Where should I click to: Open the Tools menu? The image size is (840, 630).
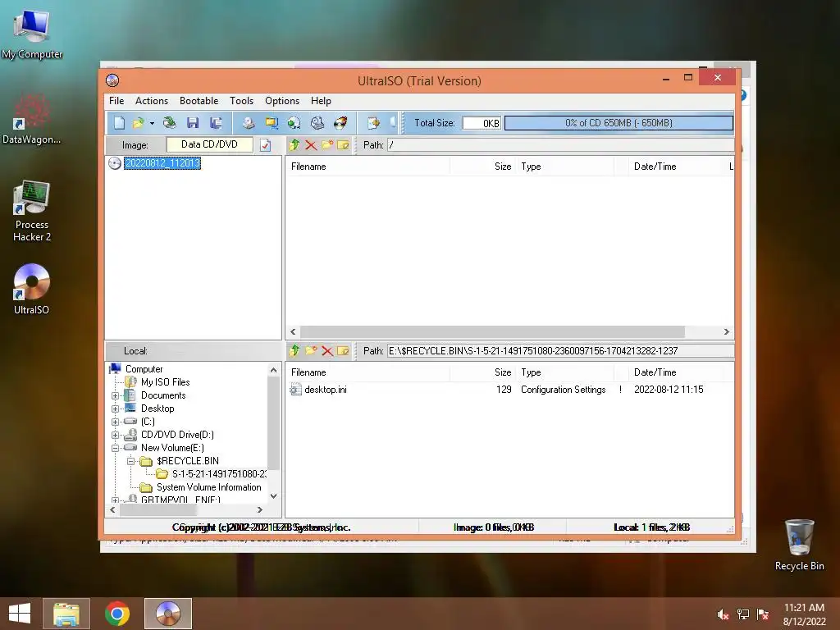[242, 101]
